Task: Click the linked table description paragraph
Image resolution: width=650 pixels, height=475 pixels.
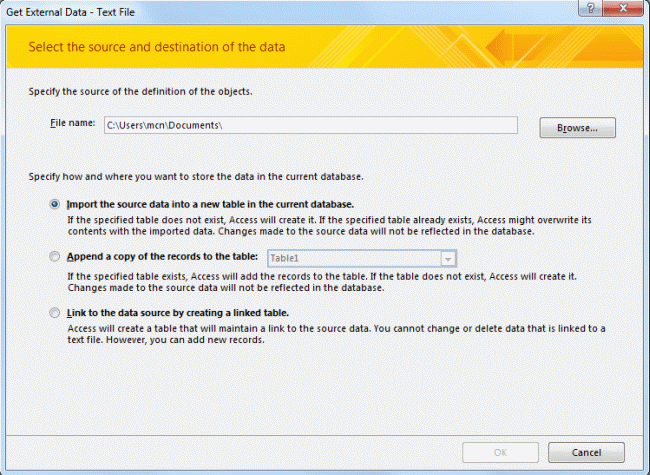Action: (334, 334)
